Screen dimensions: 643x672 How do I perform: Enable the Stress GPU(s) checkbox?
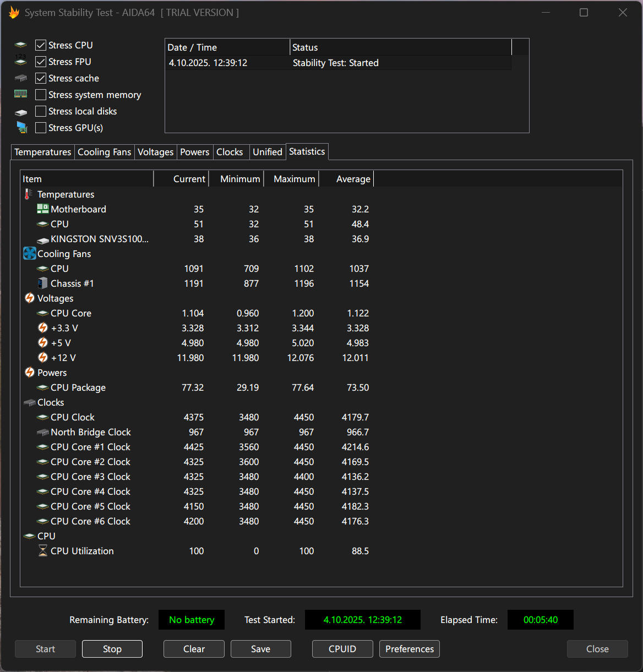click(41, 128)
